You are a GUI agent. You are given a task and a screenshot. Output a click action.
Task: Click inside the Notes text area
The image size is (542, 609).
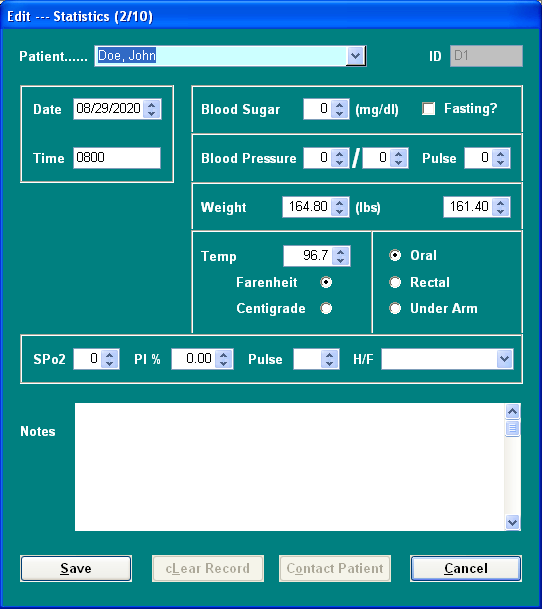pos(289,467)
